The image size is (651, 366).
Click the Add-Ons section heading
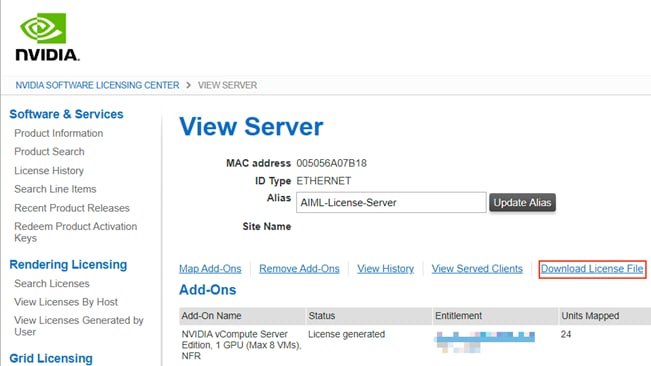click(x=208, y=290)
